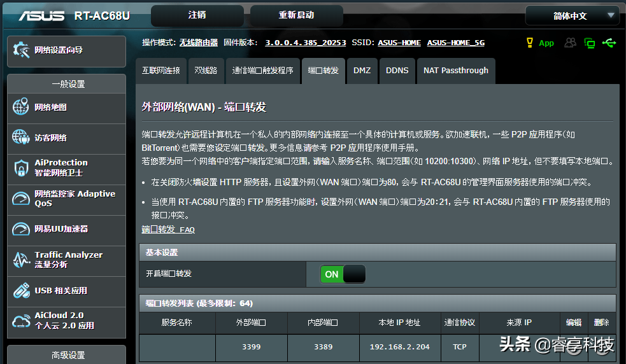Click the 高级设置 sidebar heading
Viewport: 626px width, 364px height.
coord(68,355)
